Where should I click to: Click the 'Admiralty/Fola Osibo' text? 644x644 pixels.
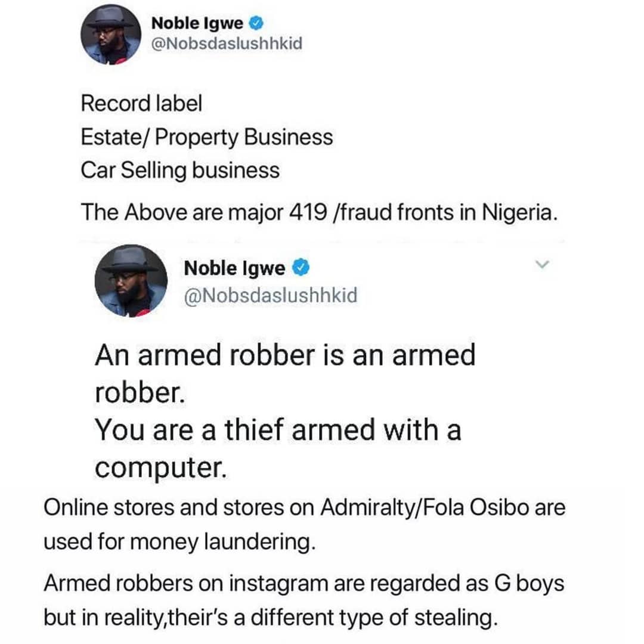pyautogui.click(x=425, y=507)
